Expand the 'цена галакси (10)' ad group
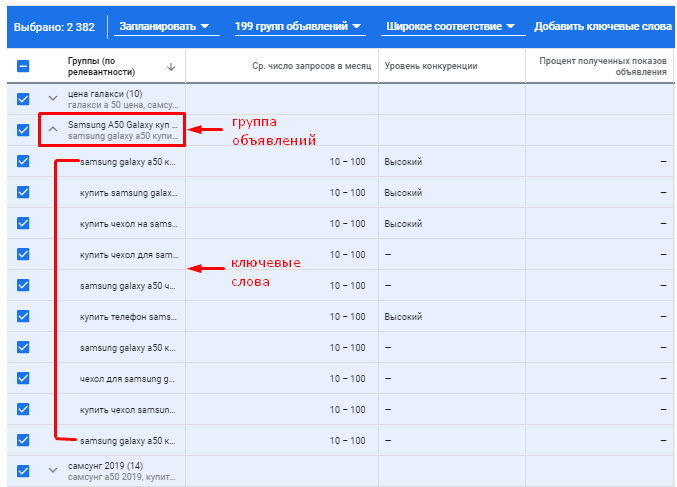This screenshot has height=487, width=677. pos(53,99)
